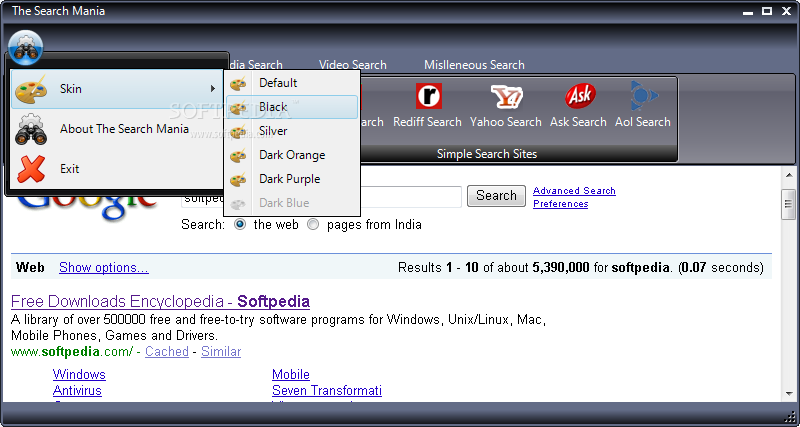Click the Show options... link
The height and width of the screenshot is (427, 800).
click(104, 268)
